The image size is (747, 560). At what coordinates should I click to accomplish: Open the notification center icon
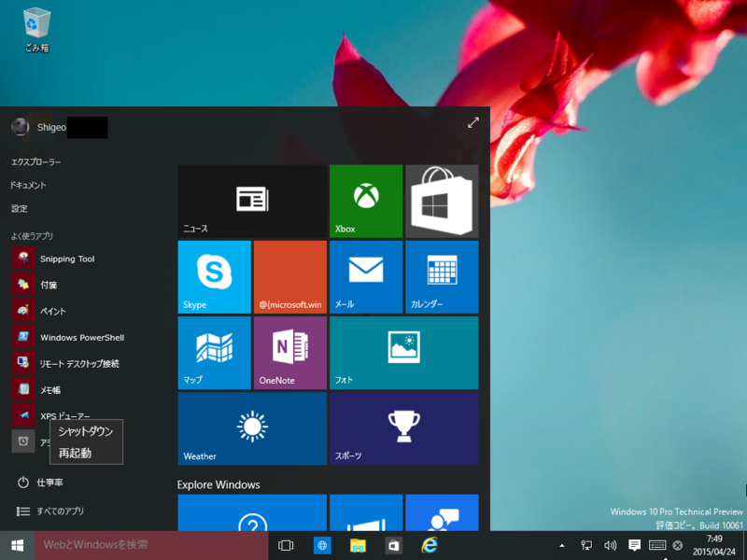pos(634,545)
